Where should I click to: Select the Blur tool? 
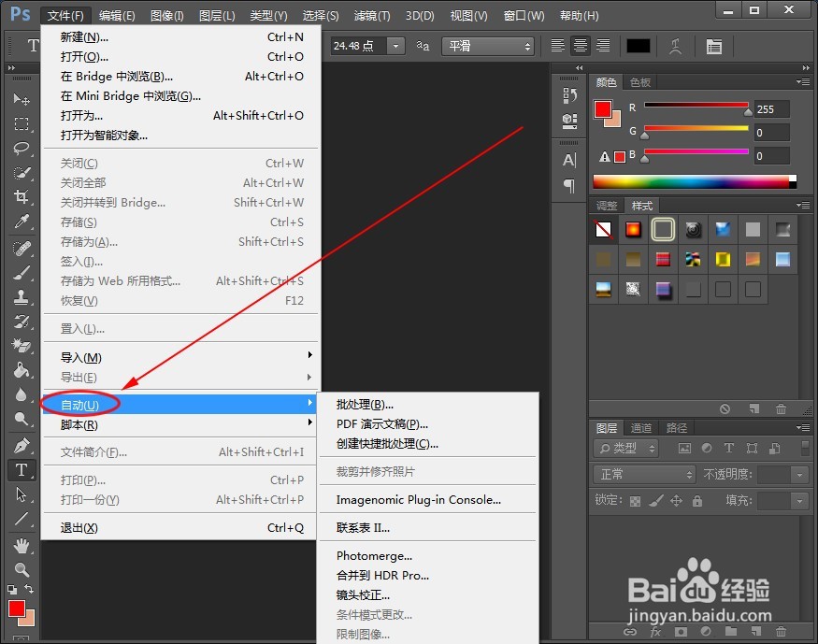point(21,394)
